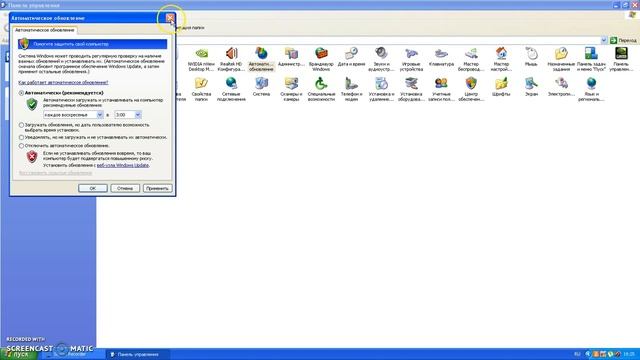Open the Администрирование icon

(x=291, y=57)
